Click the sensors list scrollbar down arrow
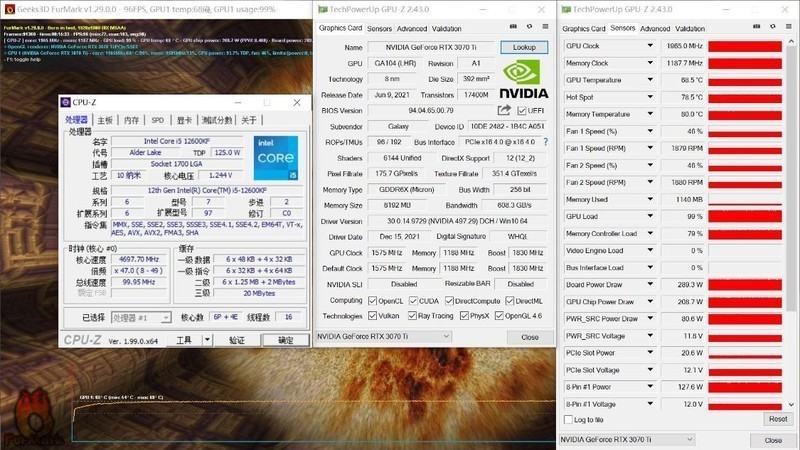 pos(791,404)
